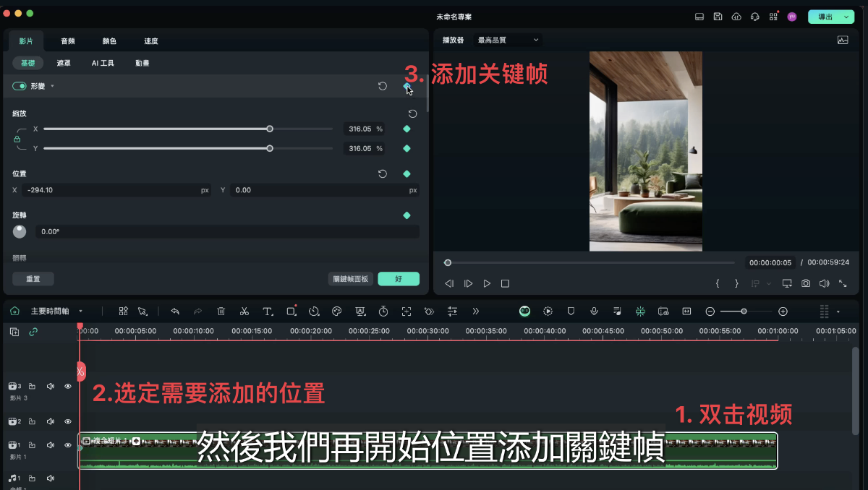
Task: Click the voiceover microphone icon
Action: [594, 311]
